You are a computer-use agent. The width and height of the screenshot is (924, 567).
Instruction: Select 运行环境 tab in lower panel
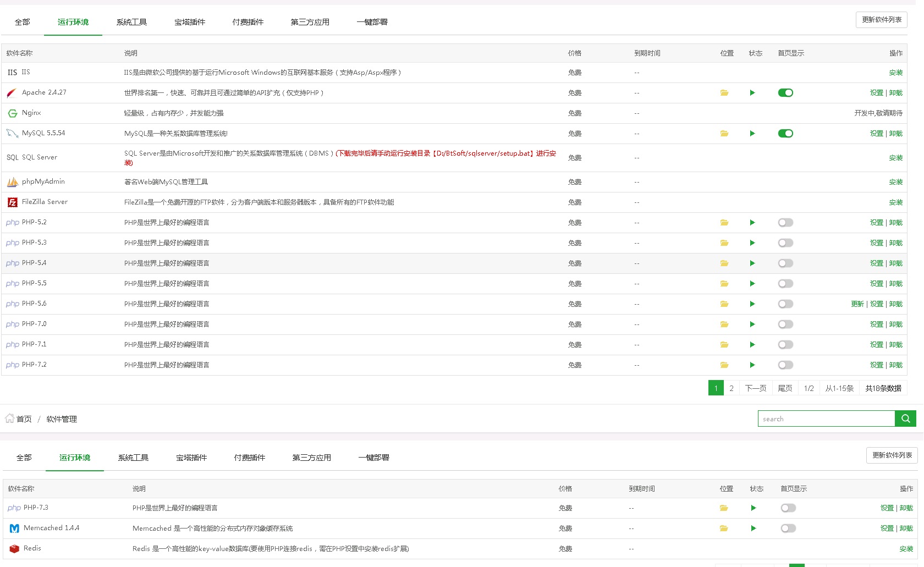pos(75,458)
